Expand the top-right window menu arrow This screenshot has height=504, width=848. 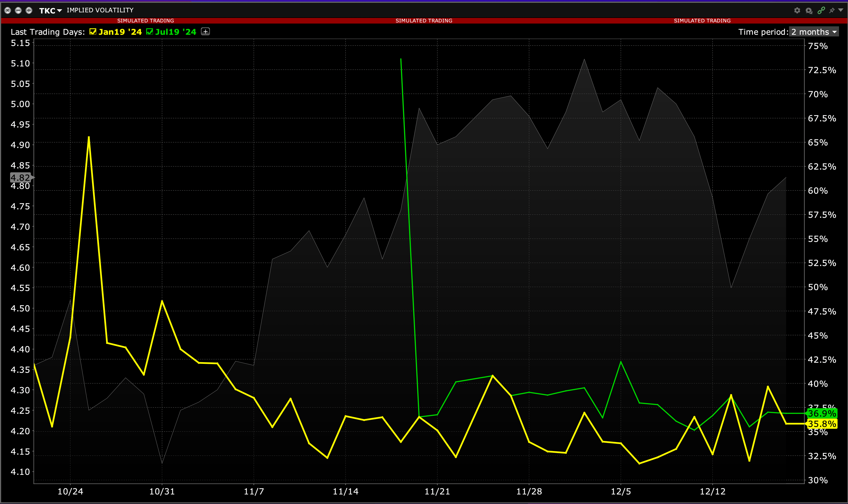point(840,10)
